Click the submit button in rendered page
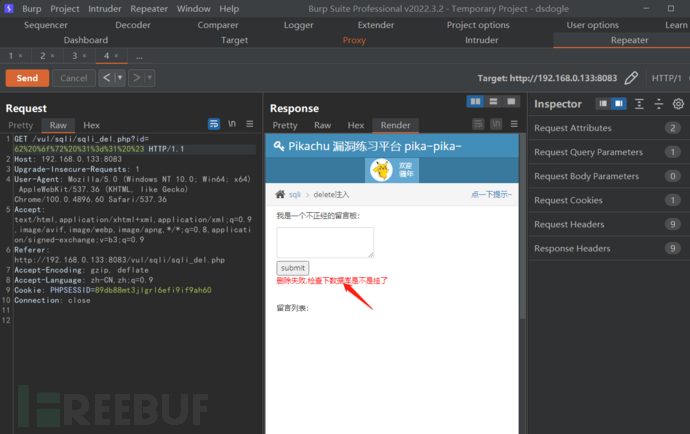The width and height of the screenshot is (690, 434). pos(293,268)
